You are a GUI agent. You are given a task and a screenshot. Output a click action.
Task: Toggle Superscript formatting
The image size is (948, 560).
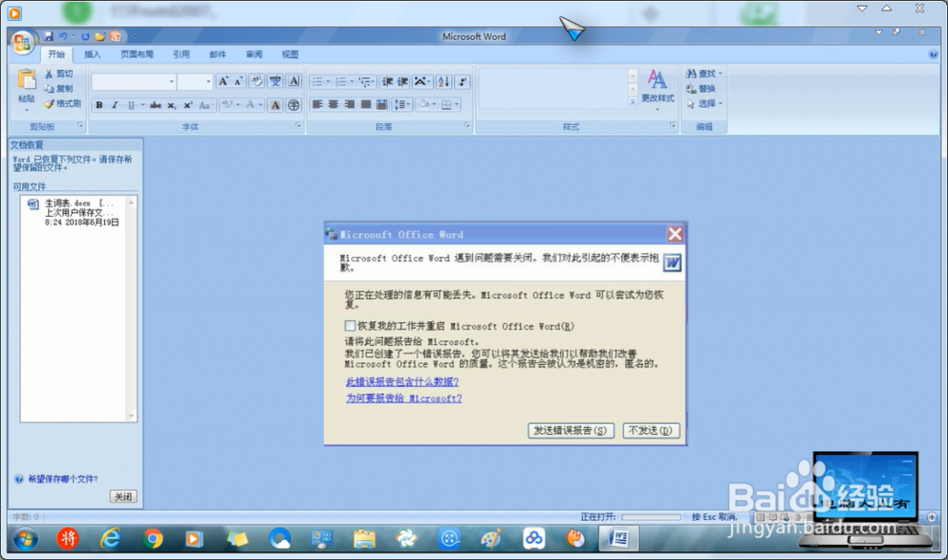click(188, 105)
